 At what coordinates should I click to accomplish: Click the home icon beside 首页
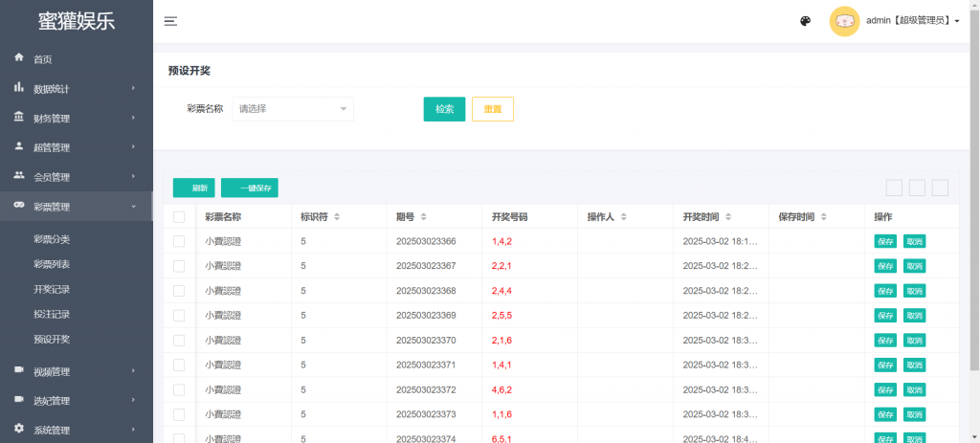point(19,57)
